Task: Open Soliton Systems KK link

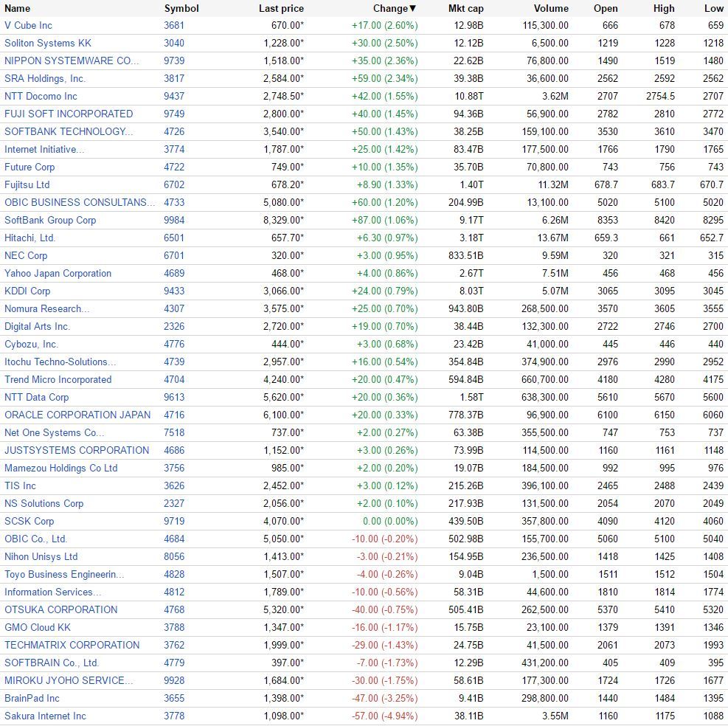Action: click(48, 44)
